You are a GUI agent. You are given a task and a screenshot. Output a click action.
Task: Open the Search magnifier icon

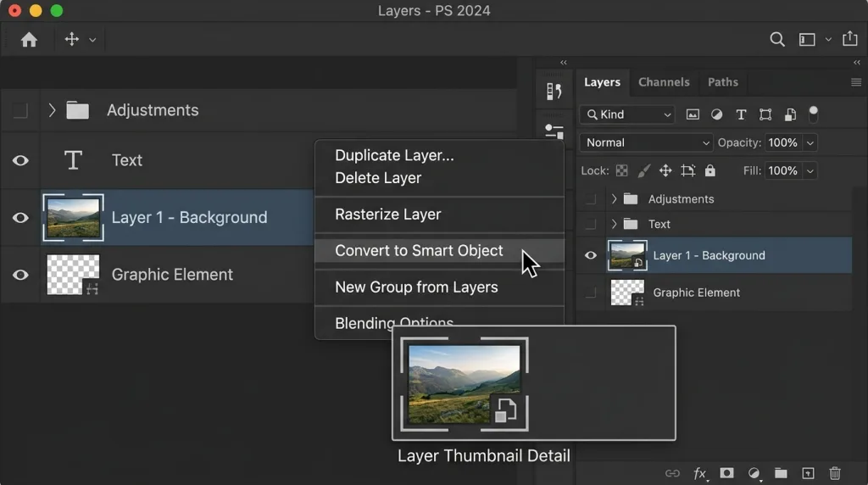777,39
